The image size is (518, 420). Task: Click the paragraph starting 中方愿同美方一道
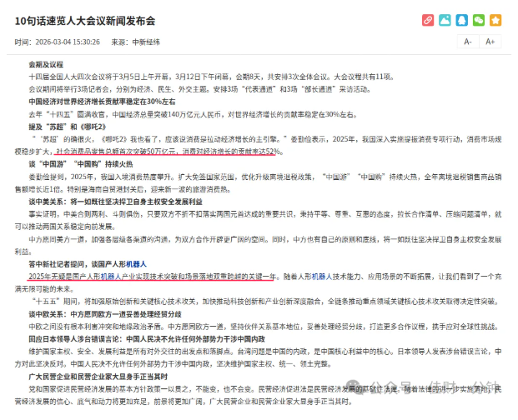pyautogui.click(x=258, y=246)
